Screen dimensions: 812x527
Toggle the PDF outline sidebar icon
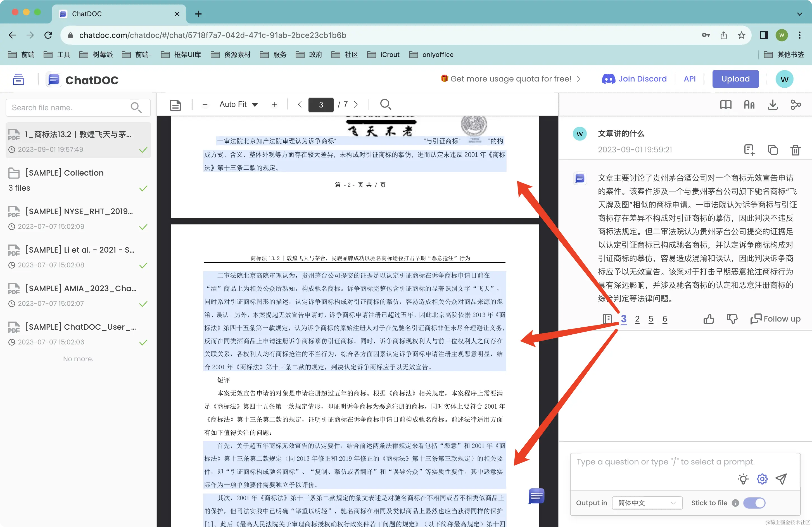pyautogui.click(x=175, y=105)
